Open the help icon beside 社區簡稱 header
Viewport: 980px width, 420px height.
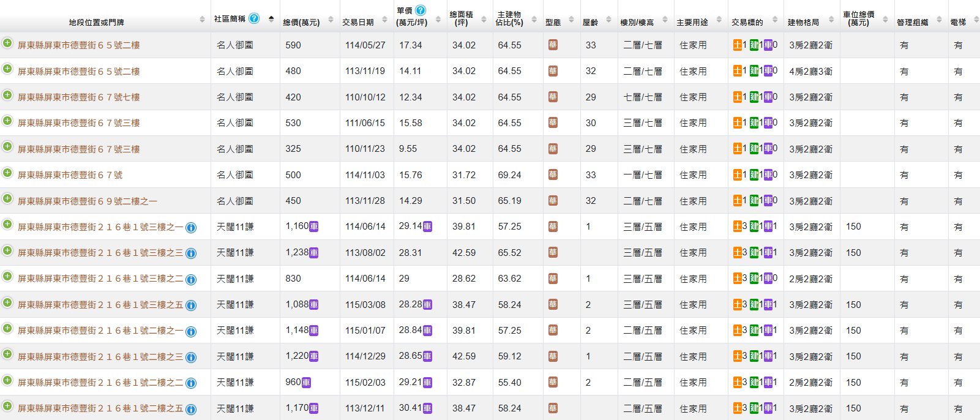254,18
